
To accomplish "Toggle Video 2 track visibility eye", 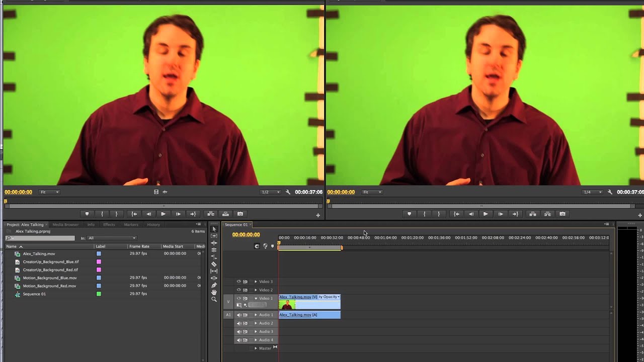I will (x=239, y=290).
